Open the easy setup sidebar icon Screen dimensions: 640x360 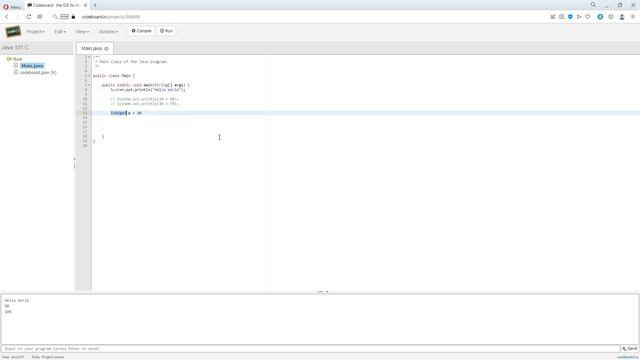click(x=633, y=17)
